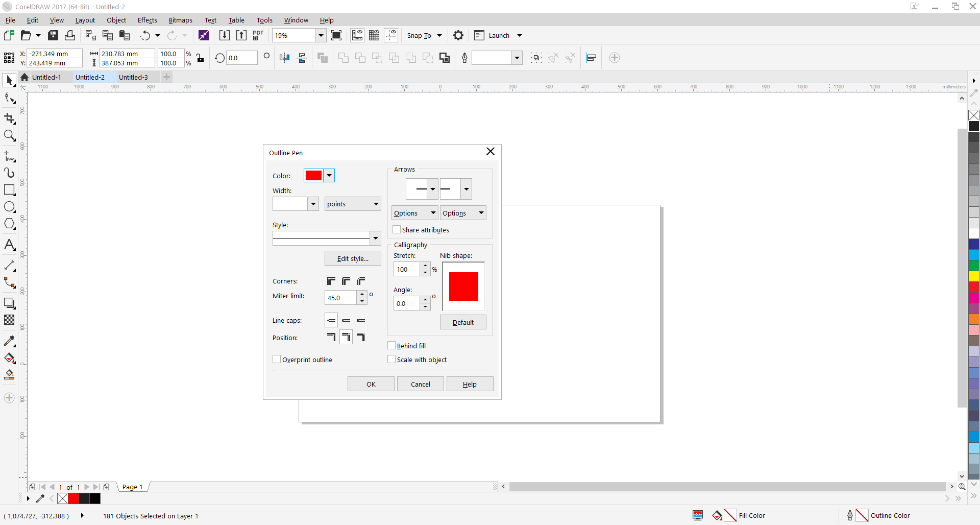Image resolution: width=980 pixels, height=525 pixels.
Task: Toggle the Lock ratio padlock icon
Action: click(x=200, y=58)
